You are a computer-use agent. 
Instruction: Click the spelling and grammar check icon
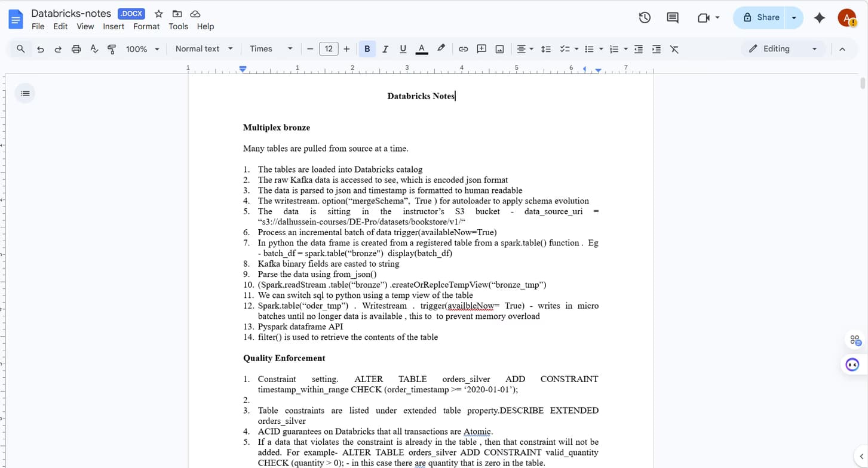(94, 49)
